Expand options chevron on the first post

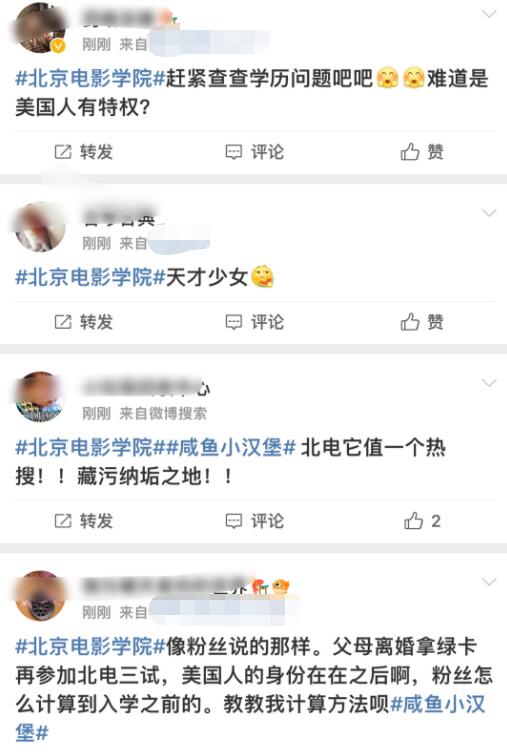pyautogui.click(x=489, y=14)
